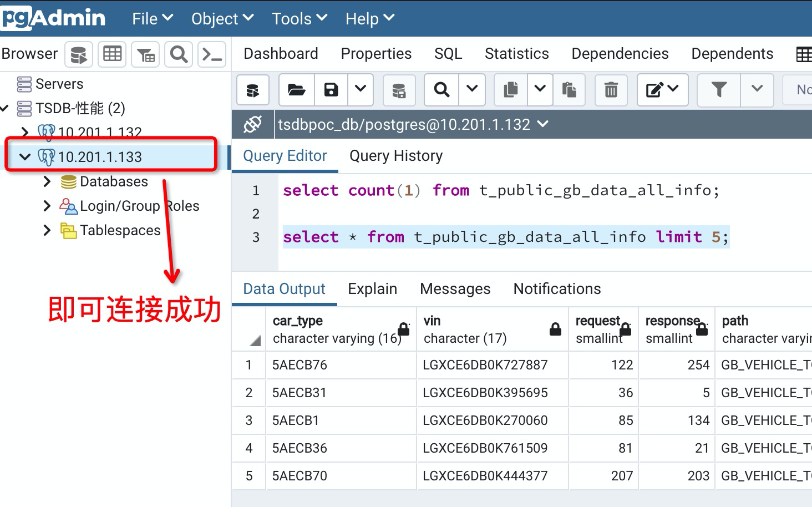Open the tsdbpoc_db/postgres connection dropdown

pos(542,124)
